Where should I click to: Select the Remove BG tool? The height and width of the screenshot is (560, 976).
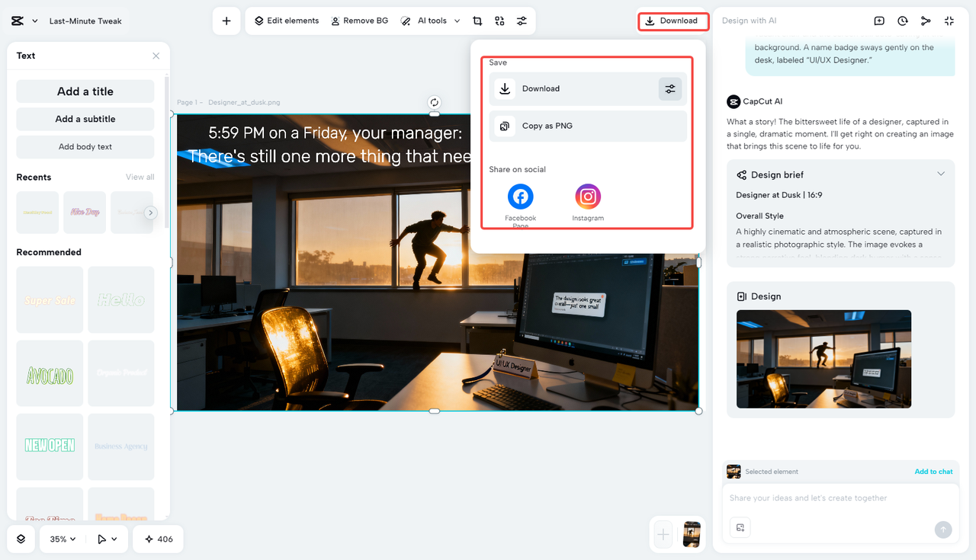(359, 21)
